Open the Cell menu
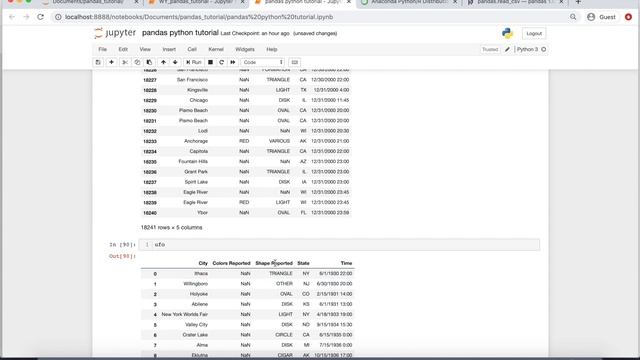The image size is (640, 360). (x=192, y=49)
